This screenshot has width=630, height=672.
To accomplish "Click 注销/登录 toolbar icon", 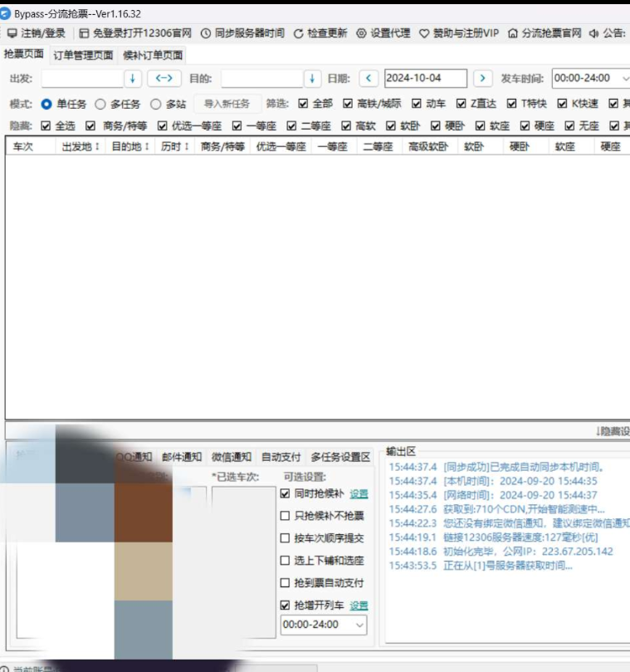I will pos(12,33).
